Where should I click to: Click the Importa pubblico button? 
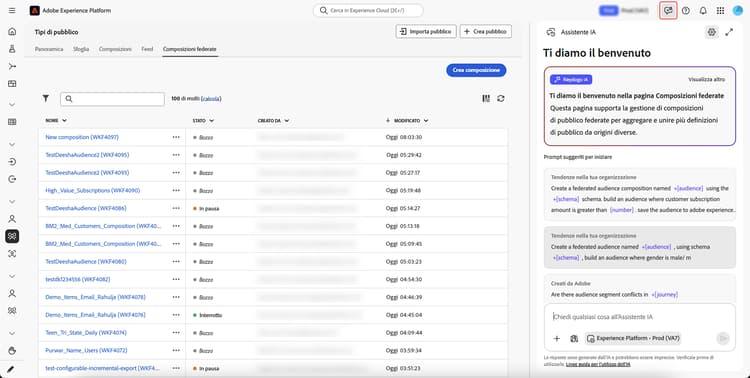tap(426, 32)
